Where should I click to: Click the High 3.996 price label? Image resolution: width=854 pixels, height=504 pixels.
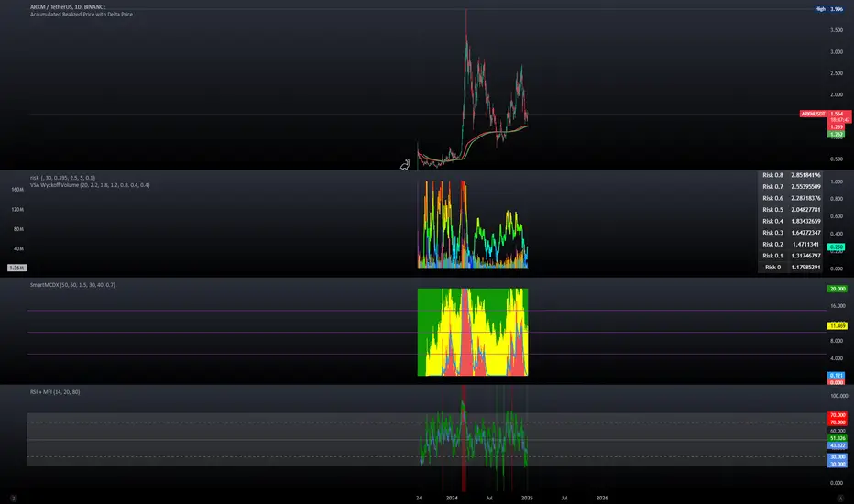828,9
